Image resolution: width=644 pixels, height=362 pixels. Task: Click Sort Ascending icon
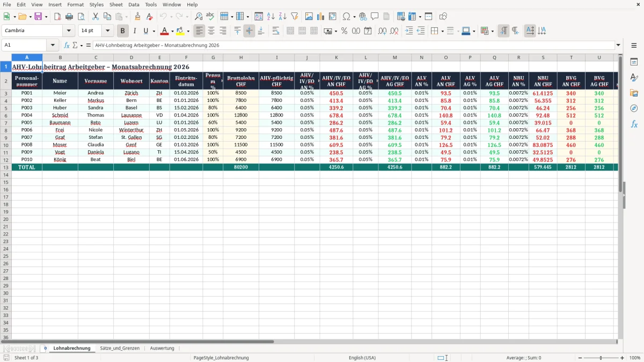click(x=271, y=17)
